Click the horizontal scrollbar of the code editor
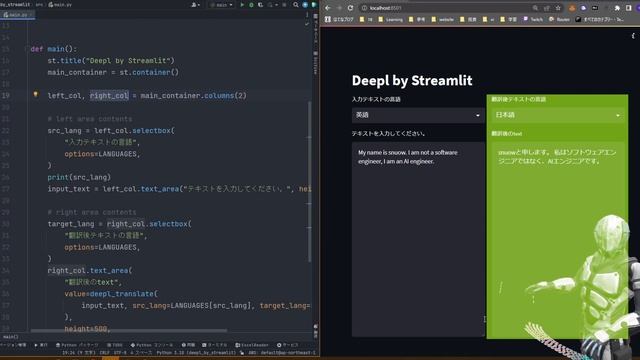Viewport: 640px width, 360px height. coord(129,331)
